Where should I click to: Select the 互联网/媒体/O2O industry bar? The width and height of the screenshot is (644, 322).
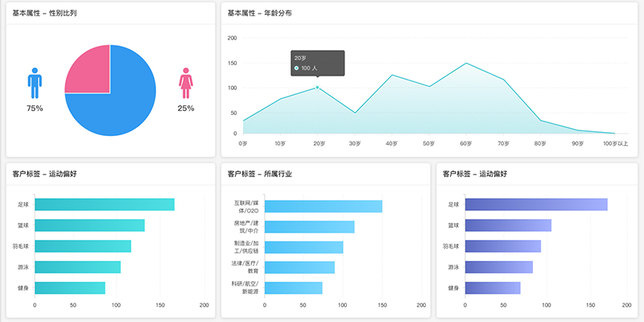tap(323, 206)
